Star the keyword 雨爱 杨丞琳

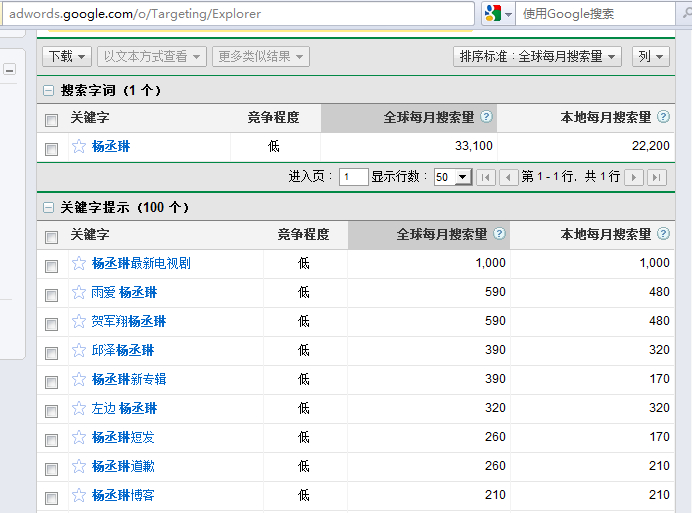pyautogui.click(x=79, y=292)
